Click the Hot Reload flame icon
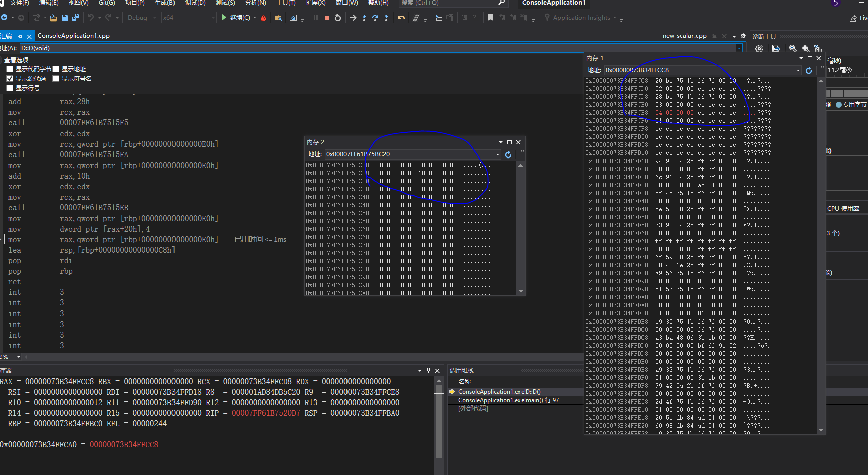The width and height of the screenshot is (868, 475). 264,18
